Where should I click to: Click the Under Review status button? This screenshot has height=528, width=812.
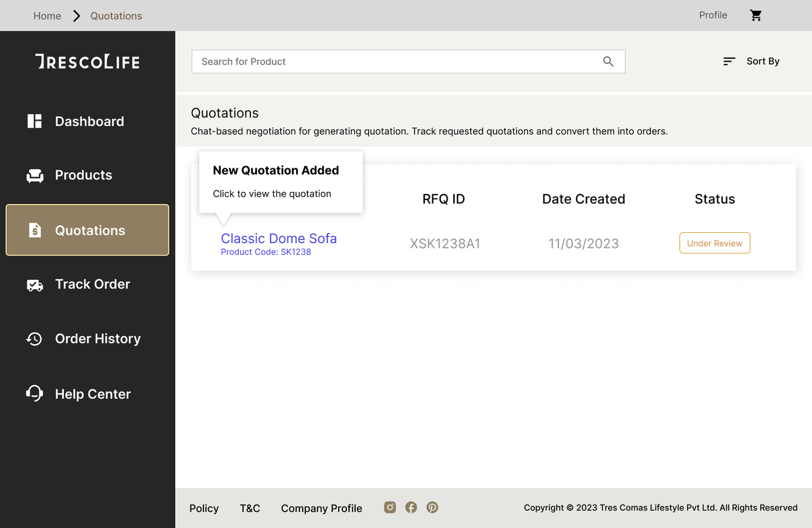(x=714, y=243)
